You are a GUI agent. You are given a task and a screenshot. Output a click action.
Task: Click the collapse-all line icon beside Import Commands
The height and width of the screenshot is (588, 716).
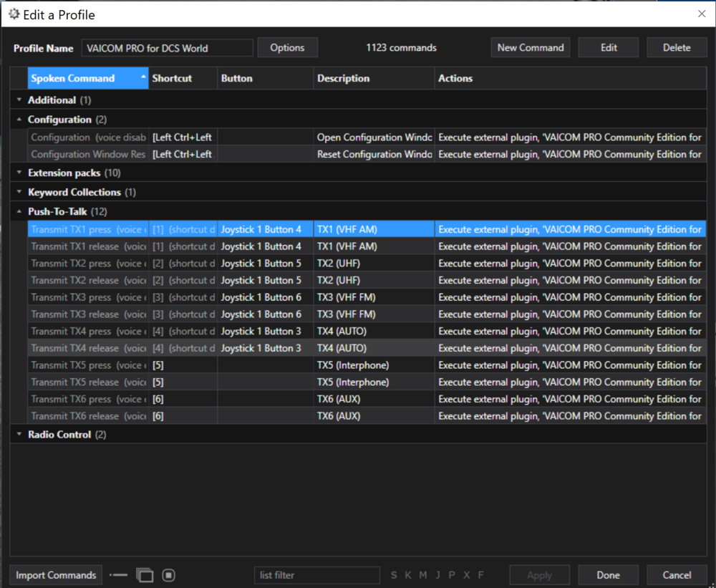coord(118,575)
